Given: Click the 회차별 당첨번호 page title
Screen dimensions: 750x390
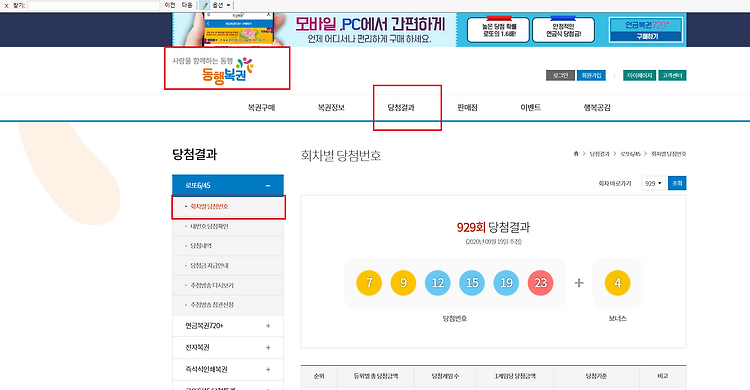Looking at the screenshot, I should (341, 156).
